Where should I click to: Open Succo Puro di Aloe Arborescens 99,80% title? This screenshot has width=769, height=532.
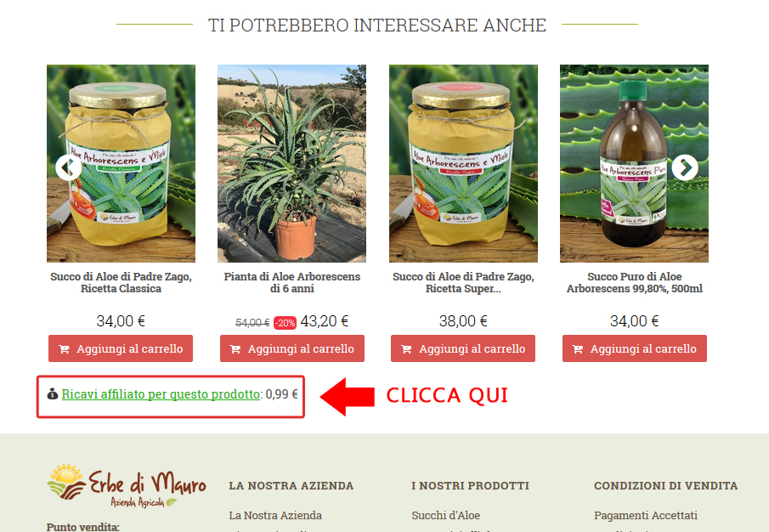[x=634, y=282]
